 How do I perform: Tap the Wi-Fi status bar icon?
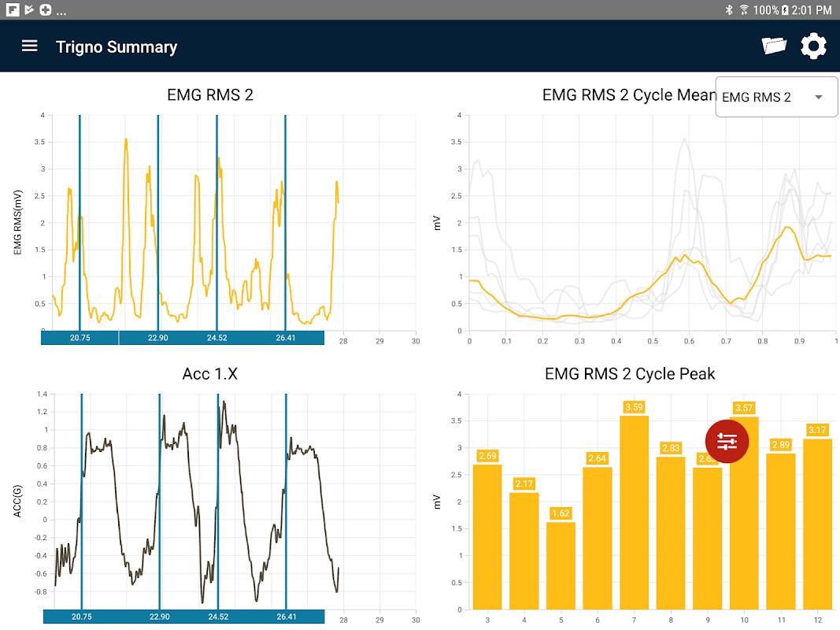744,9
